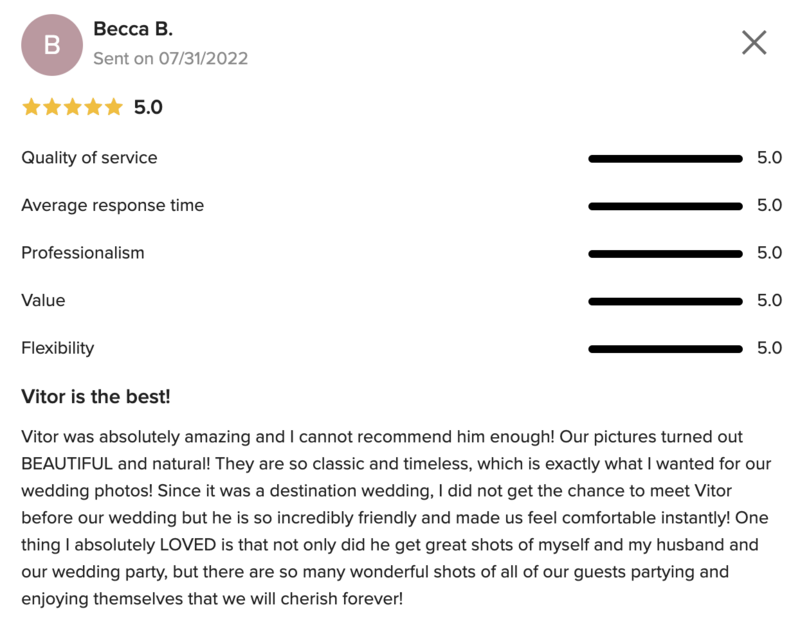Close the review popup with the X
800x625 pixels.
coord(754,42)
